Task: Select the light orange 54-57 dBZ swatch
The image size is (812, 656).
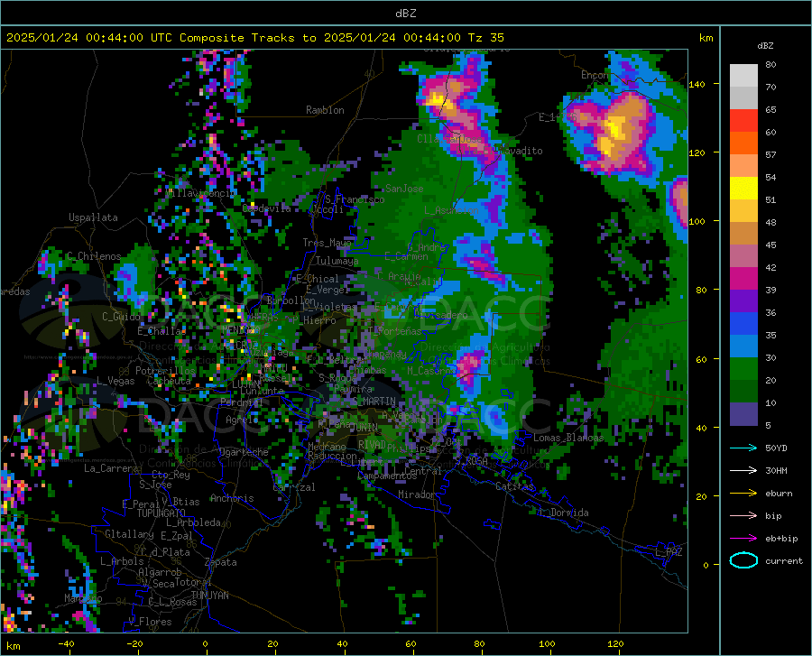Action: click(x=743, y=166)
